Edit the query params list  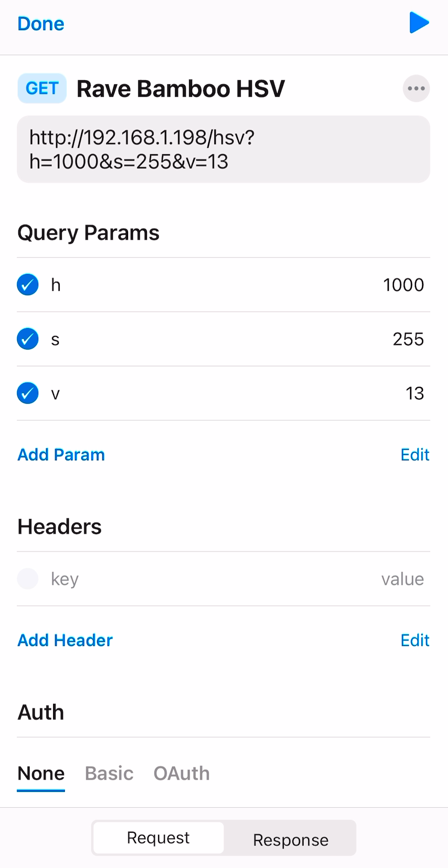[x=415, y=455]
